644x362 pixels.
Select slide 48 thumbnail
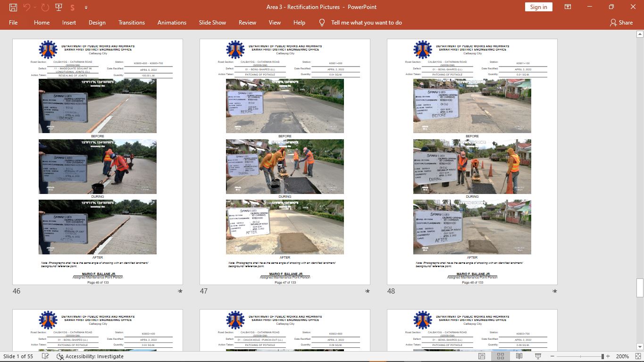472,162
